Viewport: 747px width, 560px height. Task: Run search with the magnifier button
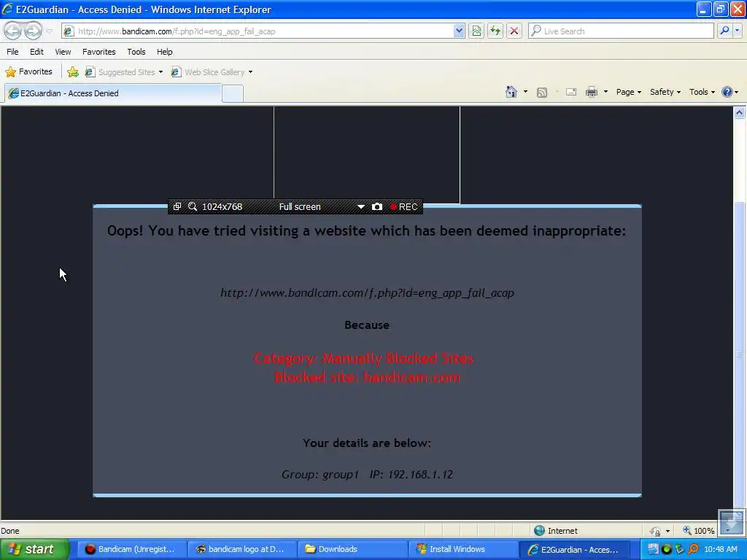(x=724, y=31)
